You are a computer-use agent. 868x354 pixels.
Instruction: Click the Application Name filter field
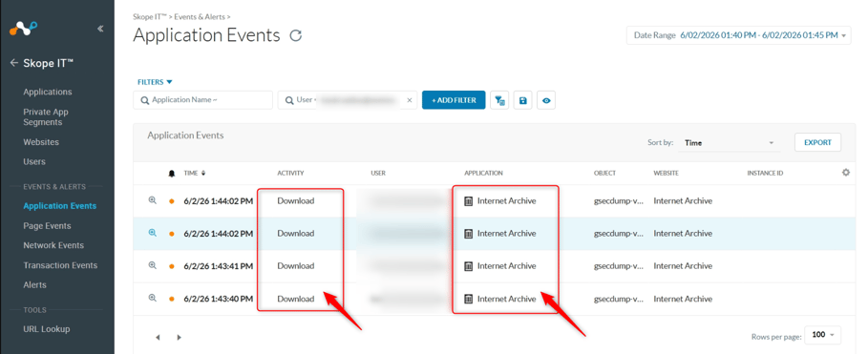point(202,100)
